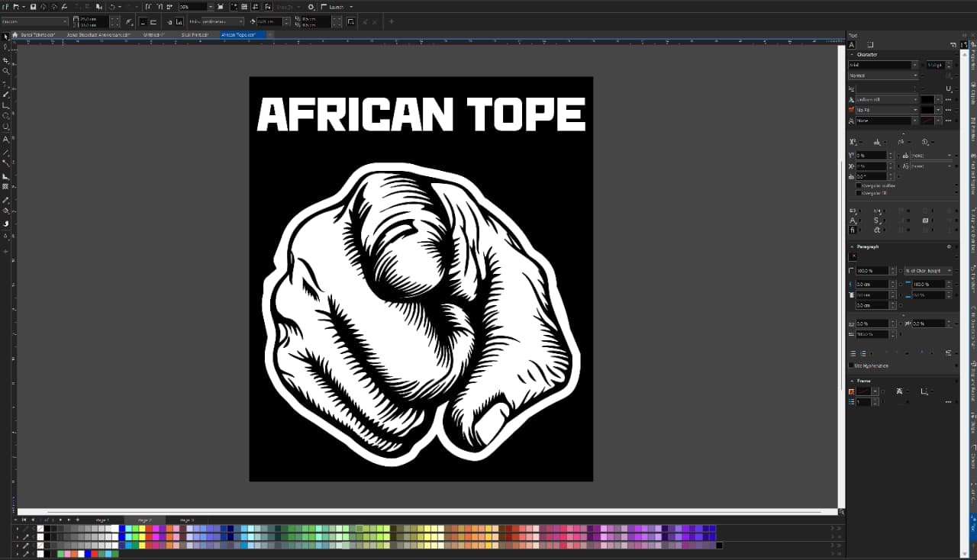
Task: Apply underline from the Character panel
Action: 948,89
